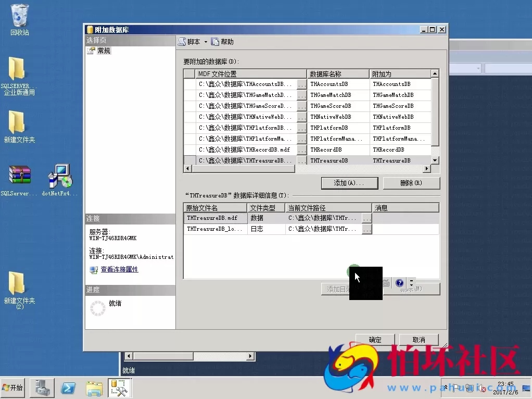Cancel (取消) the attach dialog

[419, 340]
